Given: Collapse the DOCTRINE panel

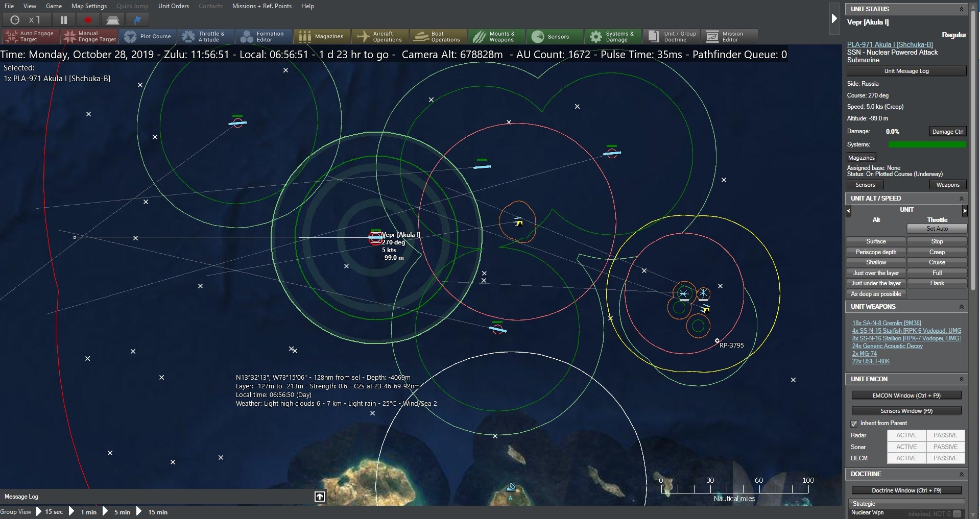Looking at the screenshot, I should click(962, 474).
